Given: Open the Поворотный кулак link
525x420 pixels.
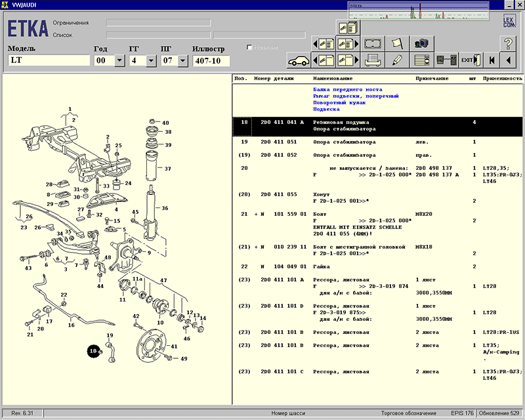Looking at the screenshot, I should (339, 102).
